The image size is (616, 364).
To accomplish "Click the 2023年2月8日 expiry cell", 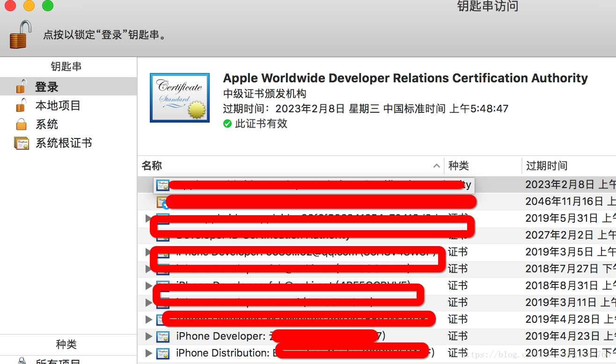I will [570, 185].
